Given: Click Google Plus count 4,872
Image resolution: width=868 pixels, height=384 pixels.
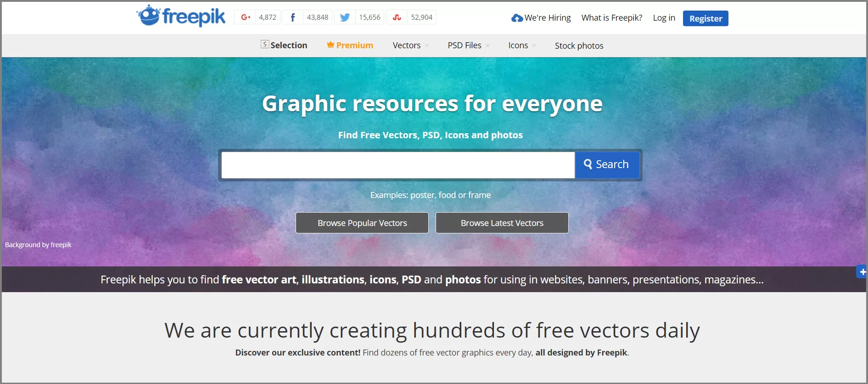Looking at the screenshot, I should coord(268,17).
